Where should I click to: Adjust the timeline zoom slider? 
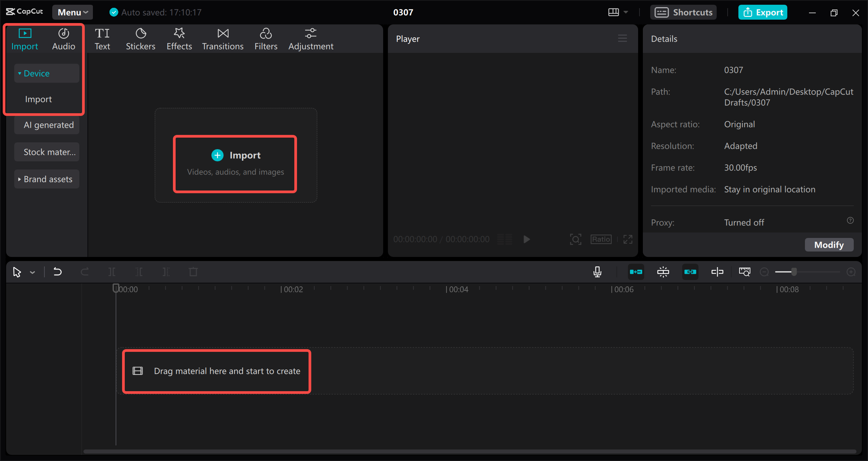793,272
